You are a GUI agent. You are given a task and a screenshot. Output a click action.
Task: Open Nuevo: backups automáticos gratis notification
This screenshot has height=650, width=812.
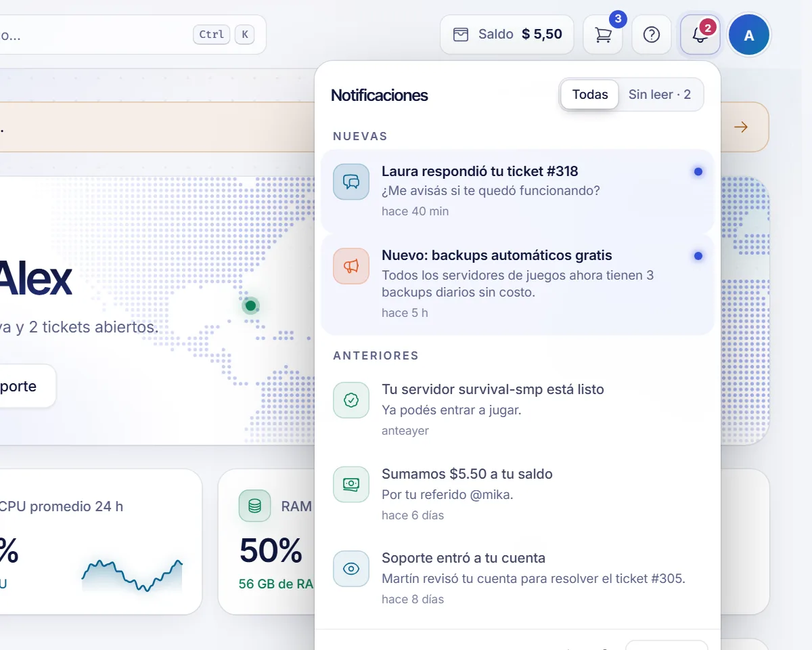point(518,284)
